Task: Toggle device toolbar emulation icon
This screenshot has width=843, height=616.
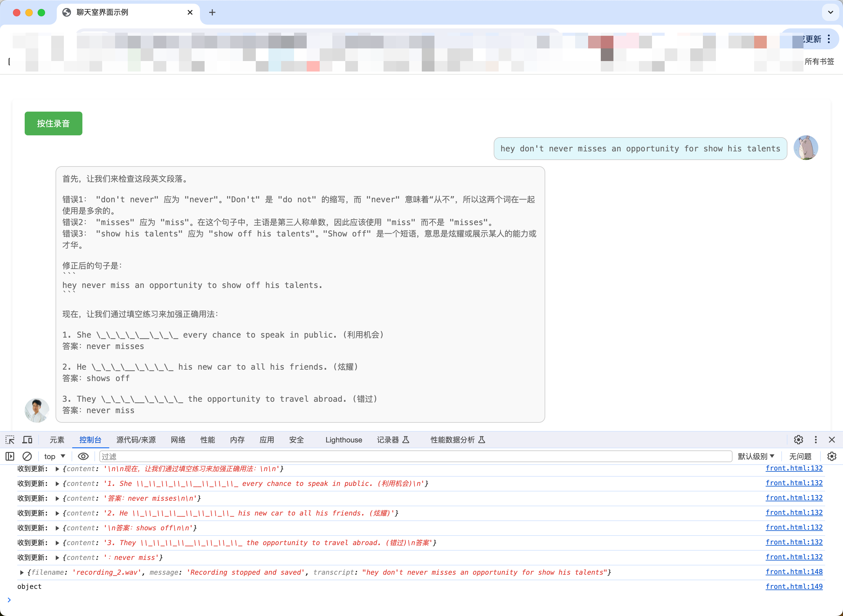Action: 27,440
